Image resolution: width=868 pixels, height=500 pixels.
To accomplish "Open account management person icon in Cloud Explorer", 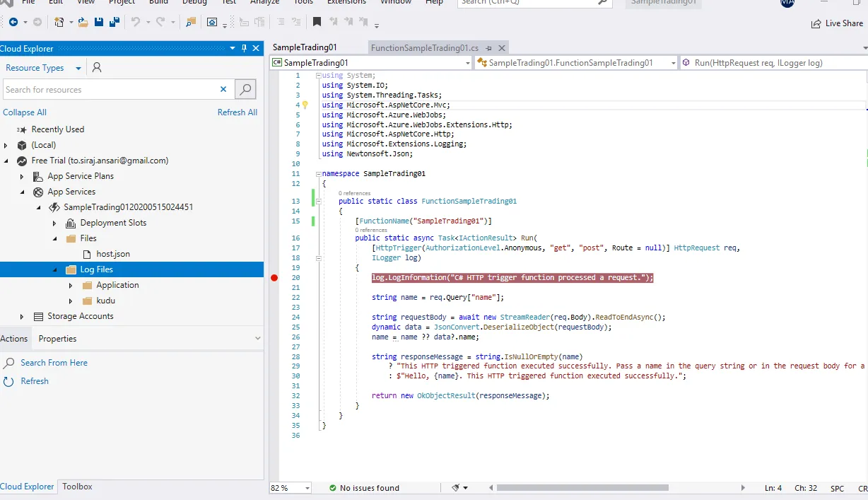I will (x=97, y=68).
